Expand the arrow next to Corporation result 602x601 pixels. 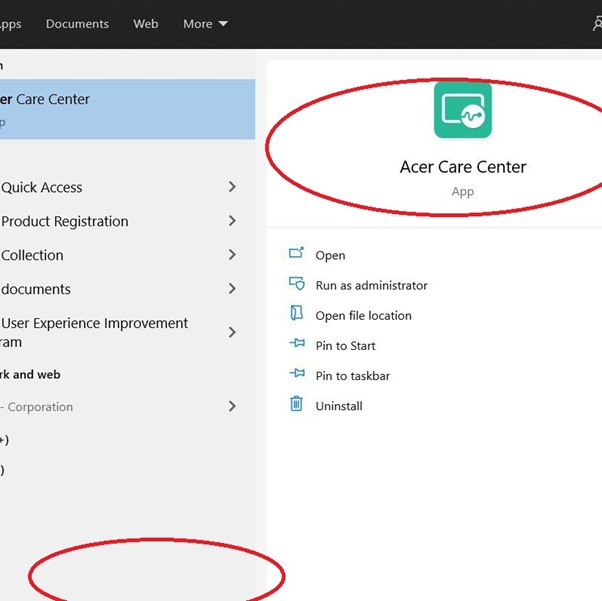click(232, 407)
